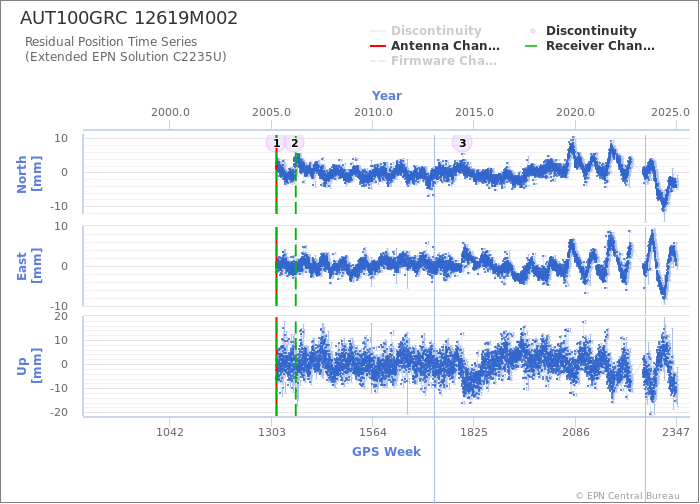Click the green Receiver Change legend line

coord(531,46)
